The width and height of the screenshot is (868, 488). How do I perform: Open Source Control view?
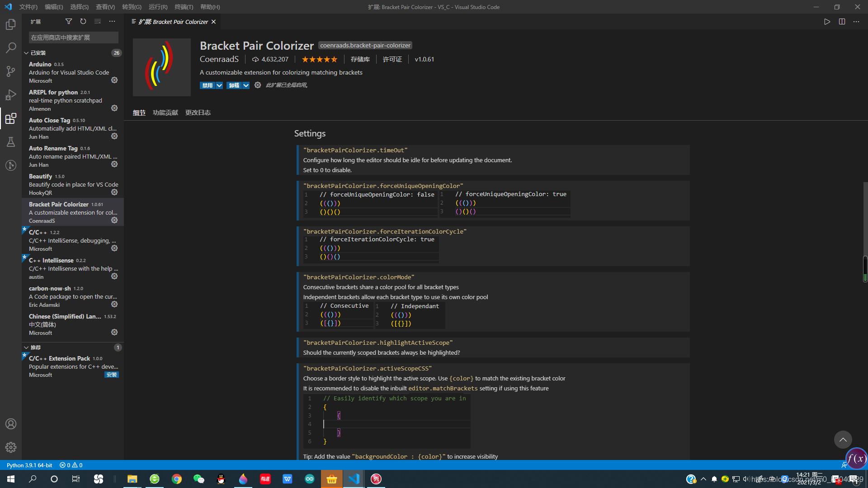coord(11,71)
